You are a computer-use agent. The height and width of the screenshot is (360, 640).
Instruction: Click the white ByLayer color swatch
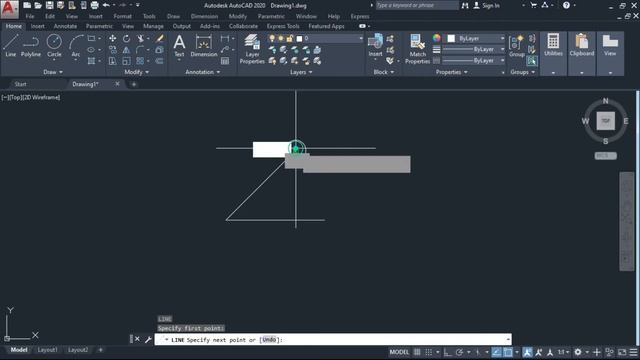[x=451, y=38]
